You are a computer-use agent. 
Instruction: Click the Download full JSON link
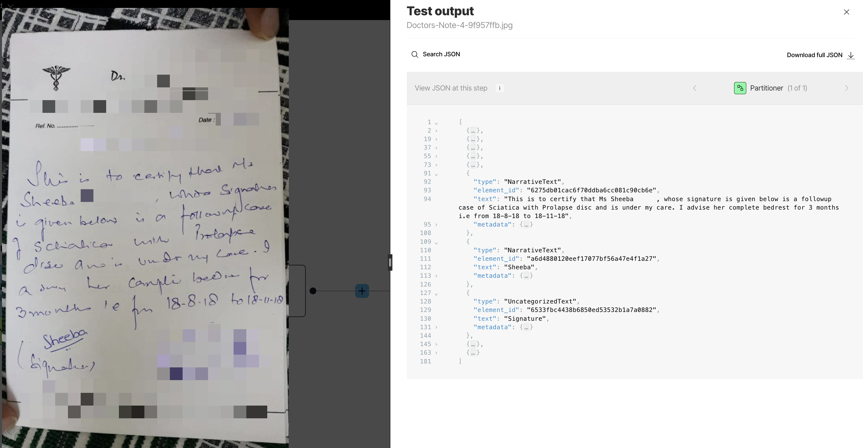(x=814, y=55)
